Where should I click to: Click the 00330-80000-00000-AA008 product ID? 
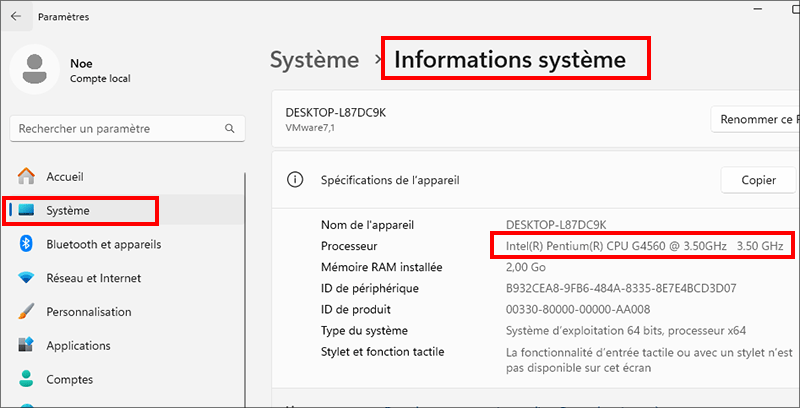coord(578,310)
